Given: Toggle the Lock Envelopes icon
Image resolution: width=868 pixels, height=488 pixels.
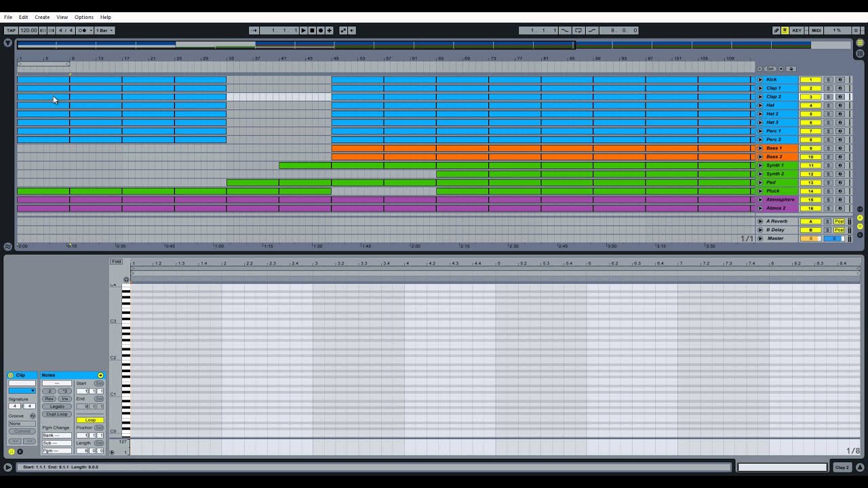Looking at the screenshot, I should 791,69.
